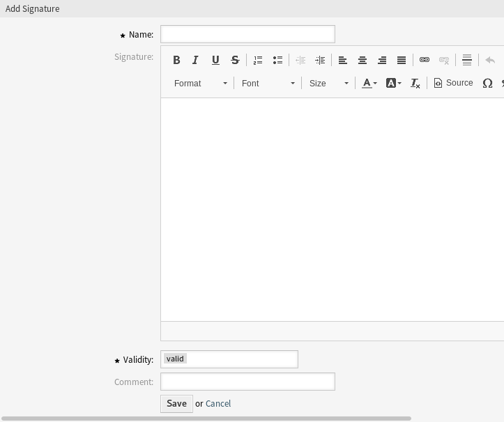Click the Comment input field
Screen dimensions: 504x422
[x=248, y=382]
